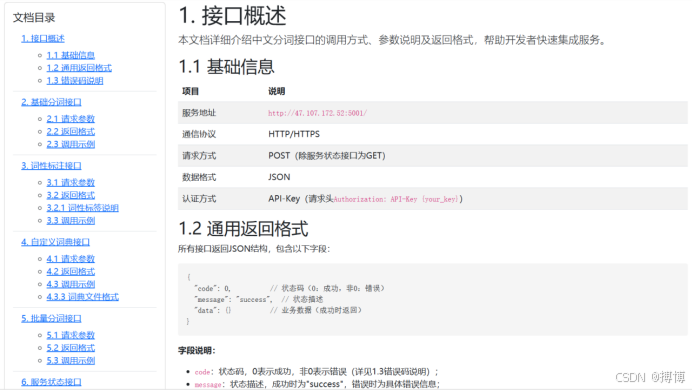This screenshot has height=391, width=693.
Task: Open the '2.2 返回格式' link
Action: [x=71, y=132]
